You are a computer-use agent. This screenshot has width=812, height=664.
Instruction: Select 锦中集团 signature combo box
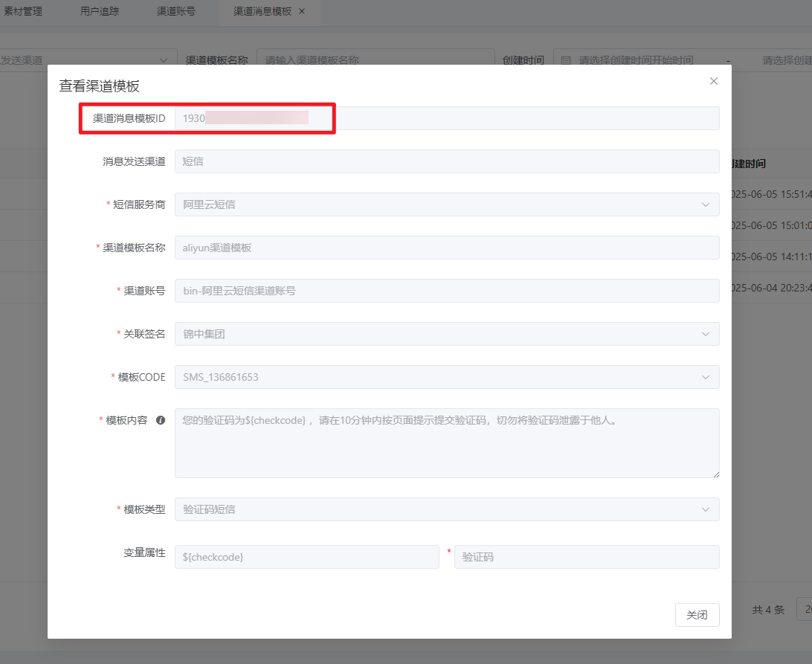click(x=447, y=334)
